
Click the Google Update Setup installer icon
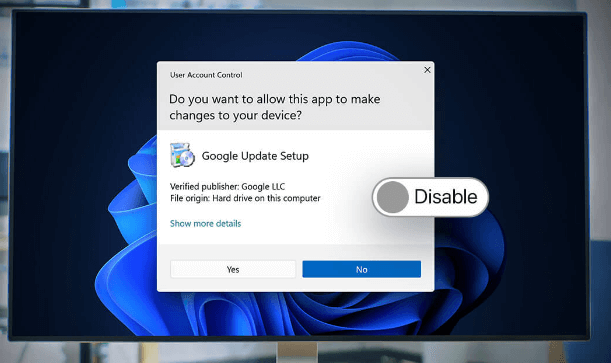pos(182,155)
